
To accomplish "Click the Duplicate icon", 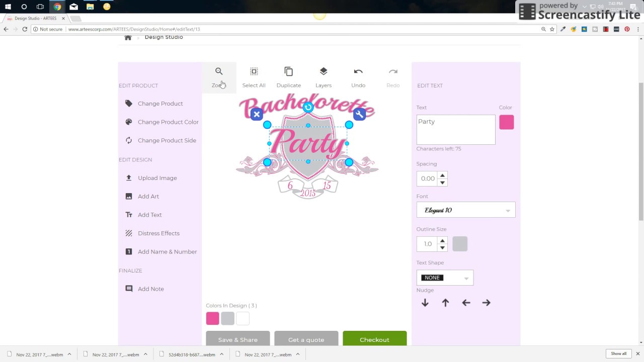I will pyautogui.click(x=288, y=71).
